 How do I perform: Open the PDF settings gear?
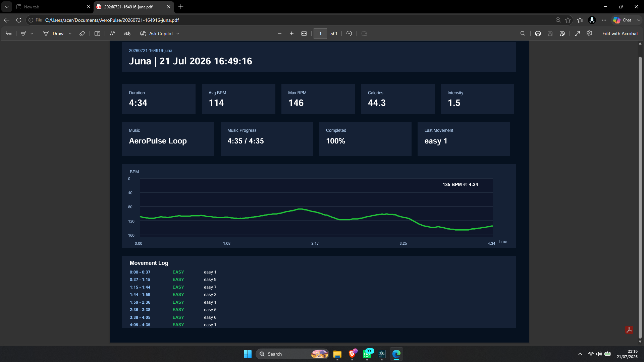coord(589,34)
